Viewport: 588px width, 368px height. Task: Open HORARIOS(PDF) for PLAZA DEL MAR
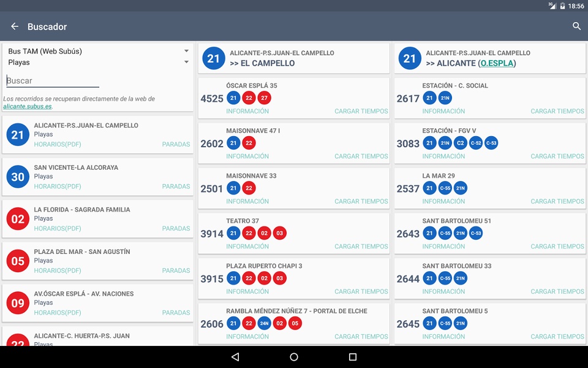tap(58, 270)
